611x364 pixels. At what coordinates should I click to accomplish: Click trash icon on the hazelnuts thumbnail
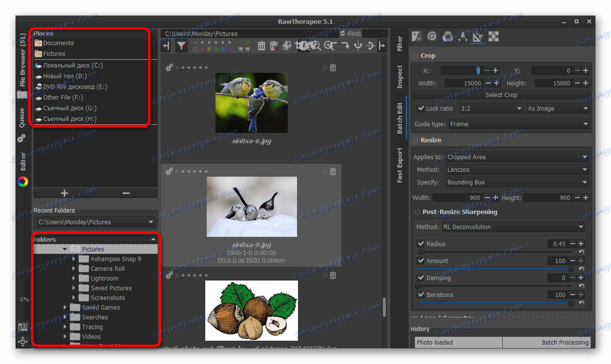pos(333,275)
